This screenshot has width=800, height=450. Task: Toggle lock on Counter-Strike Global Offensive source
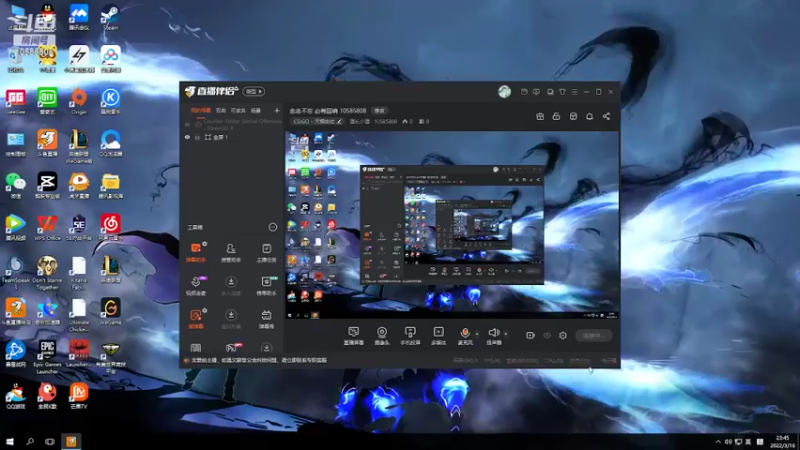pyautogui.click(x=198, y=124)
